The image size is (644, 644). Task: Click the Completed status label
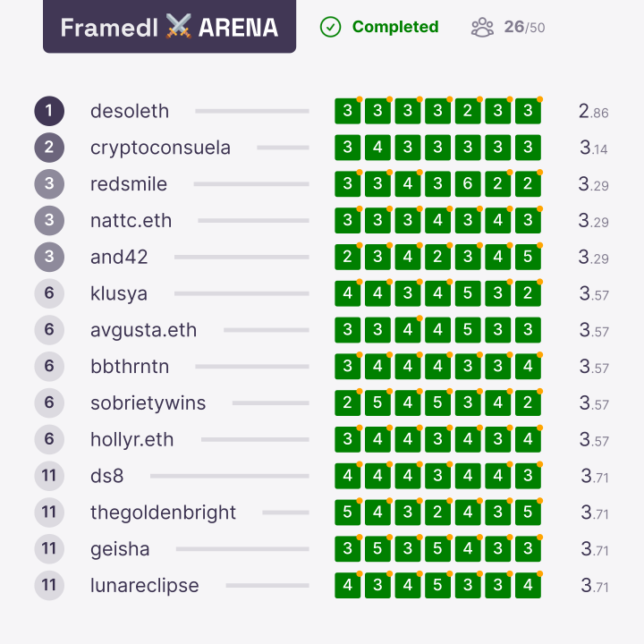click(395, 27)
